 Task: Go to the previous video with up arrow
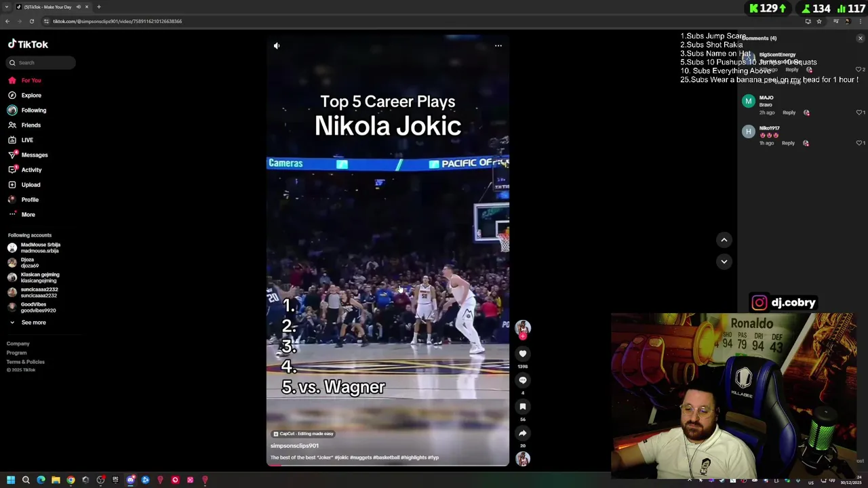(724, 240)
